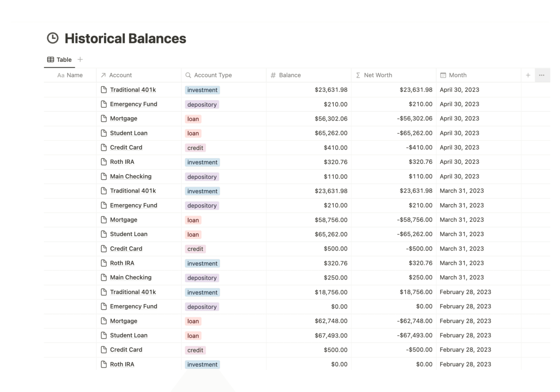Click the sigma icon on the Net Worth column
Viewport: 560px width, 392px height.
coord(358,75)
